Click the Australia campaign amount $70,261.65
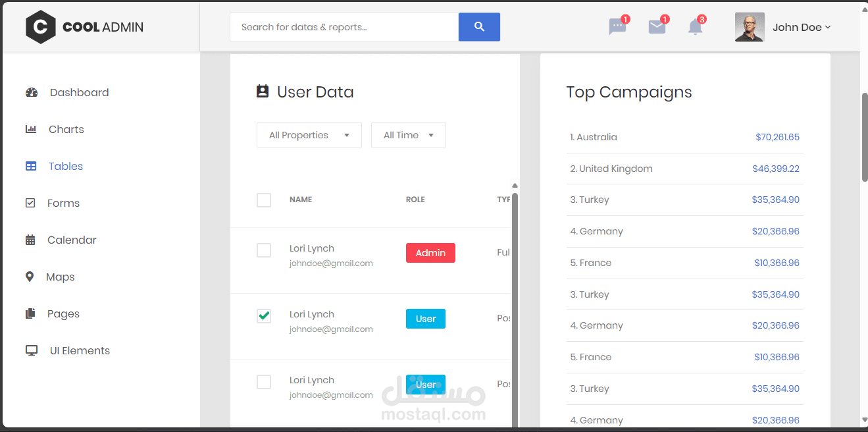The image size is (868, 432). click(777, 137)
